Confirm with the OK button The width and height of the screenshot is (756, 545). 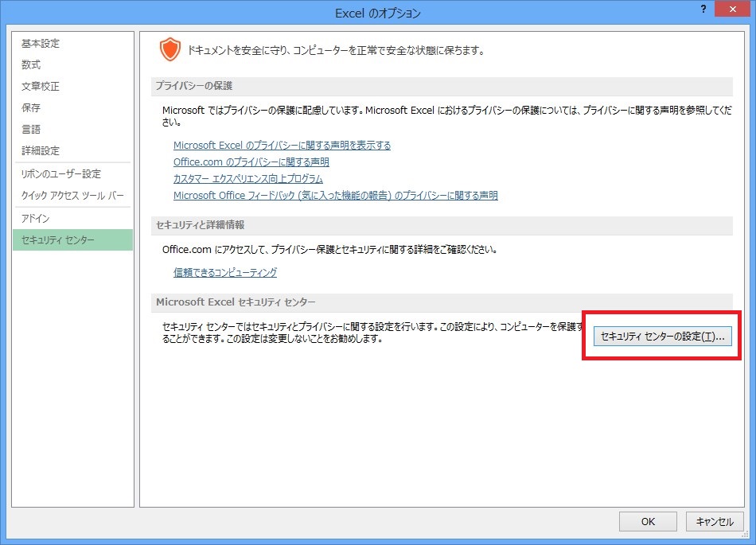(648, 521)
